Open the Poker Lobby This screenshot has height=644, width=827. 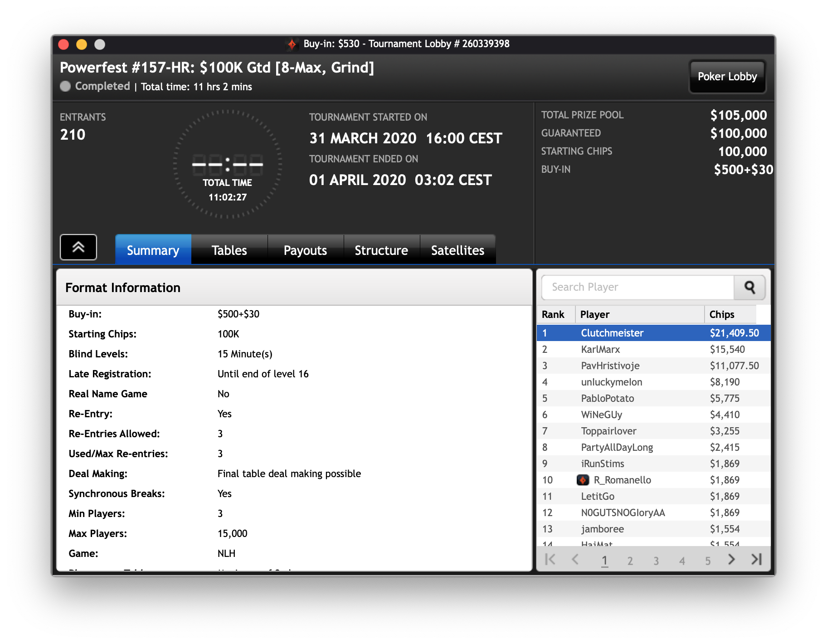[727, 77]
